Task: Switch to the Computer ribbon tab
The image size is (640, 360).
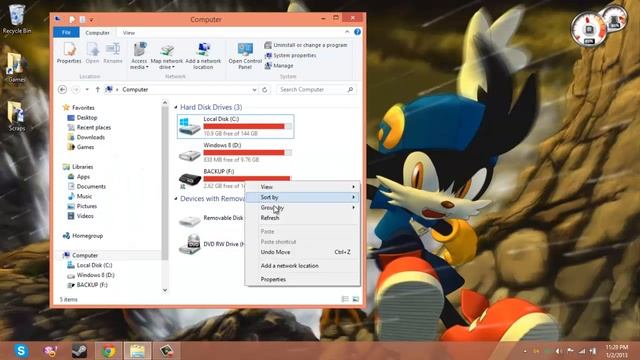Action: tap(97, 33)
